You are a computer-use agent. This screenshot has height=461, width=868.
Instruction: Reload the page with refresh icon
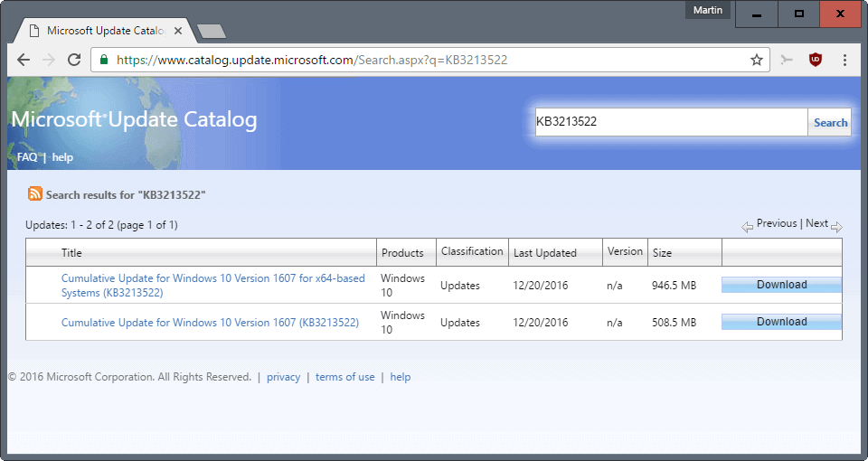pyautogui.click(x=74, y=60)
